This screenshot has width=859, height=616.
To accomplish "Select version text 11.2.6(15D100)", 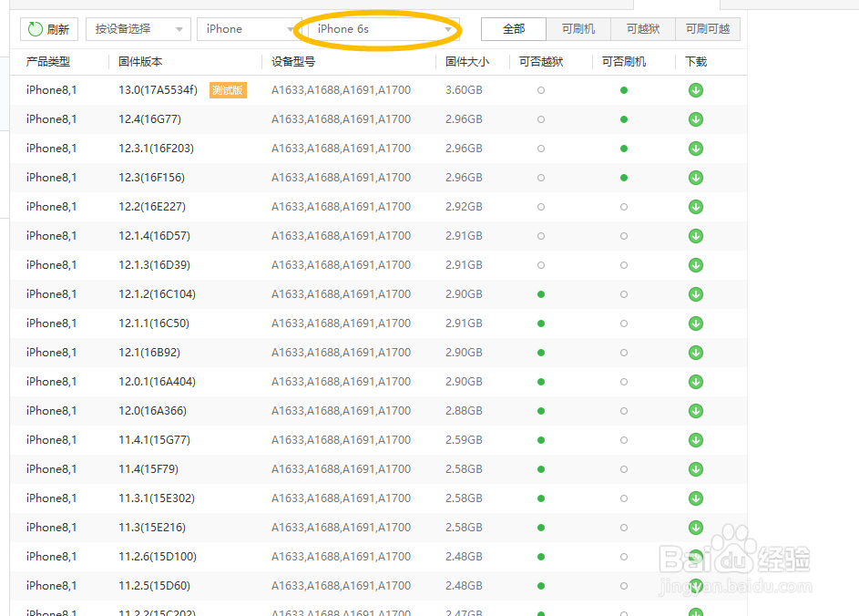I will (158, 556).
